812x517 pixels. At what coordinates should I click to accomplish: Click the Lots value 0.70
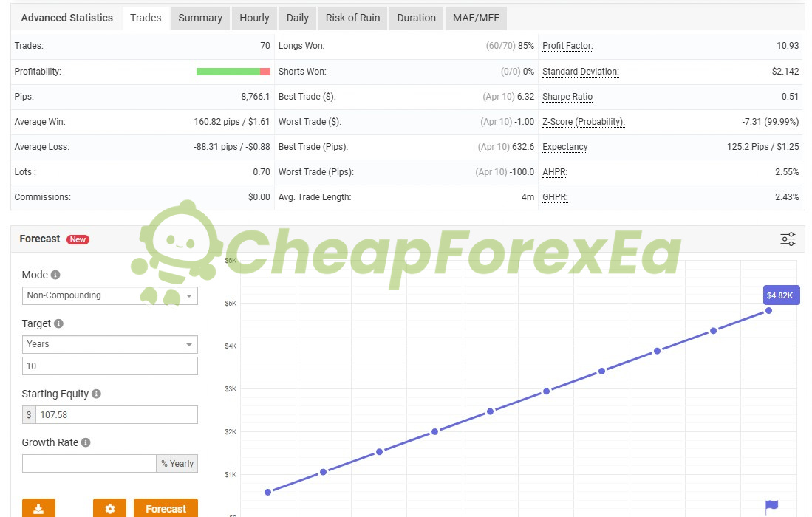point(262,172)
